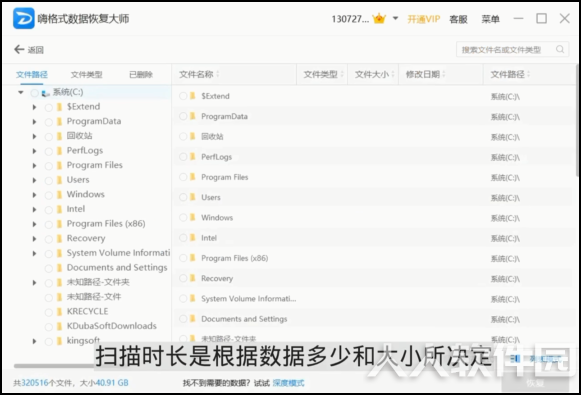Expand the Windows tree folder
This screenshot has width=581, height=395.
tap(34, 195)
